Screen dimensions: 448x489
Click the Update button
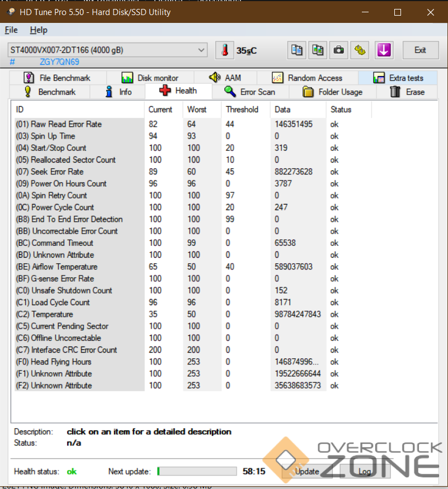[307, 471]
